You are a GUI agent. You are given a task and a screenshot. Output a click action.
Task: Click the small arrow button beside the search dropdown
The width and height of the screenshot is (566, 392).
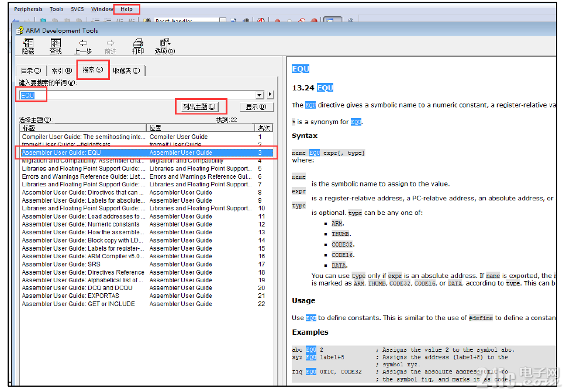coord(270,95)
